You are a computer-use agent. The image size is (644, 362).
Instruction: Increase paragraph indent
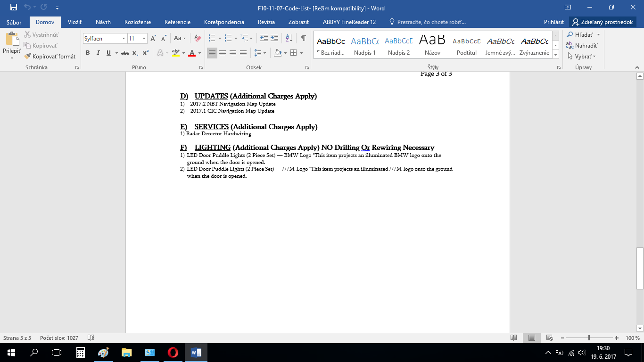click(275, 39)
